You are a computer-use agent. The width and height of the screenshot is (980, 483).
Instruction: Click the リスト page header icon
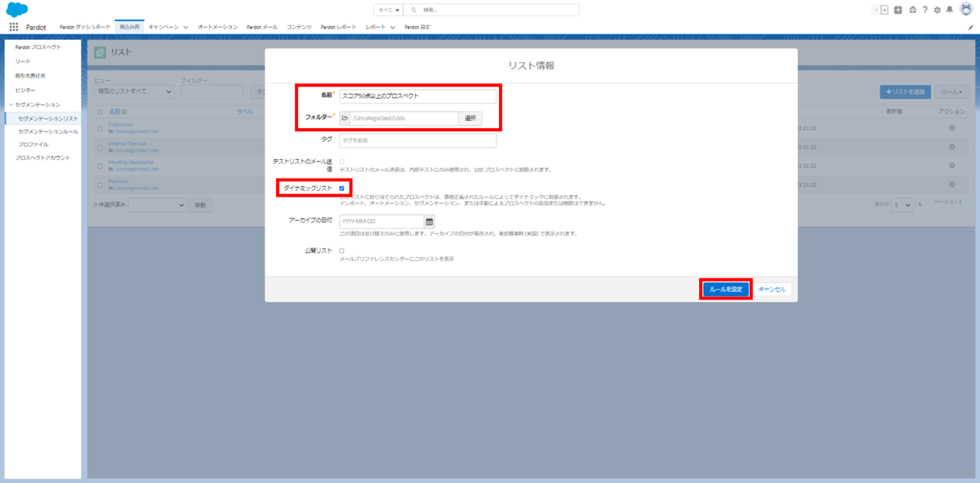tap(100, 52)
